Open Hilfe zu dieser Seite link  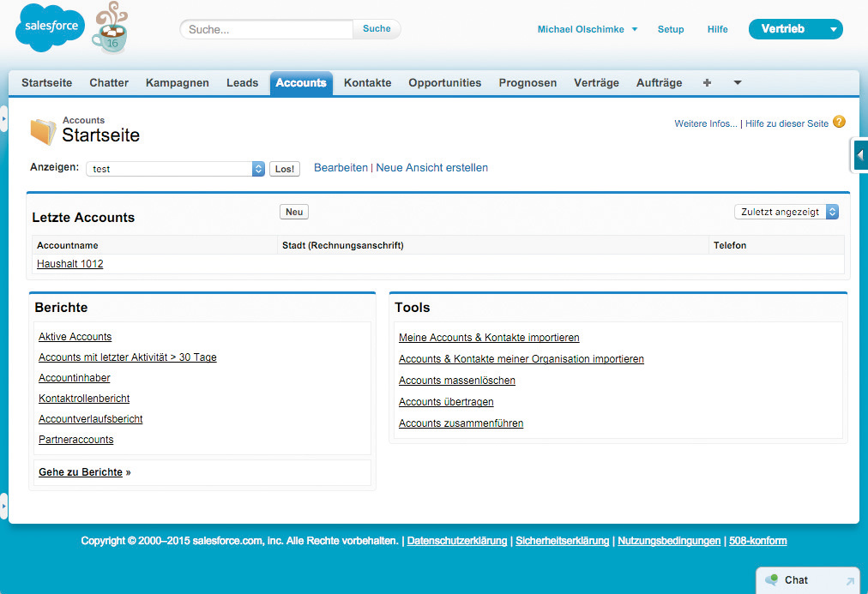(x=787, y=123)
